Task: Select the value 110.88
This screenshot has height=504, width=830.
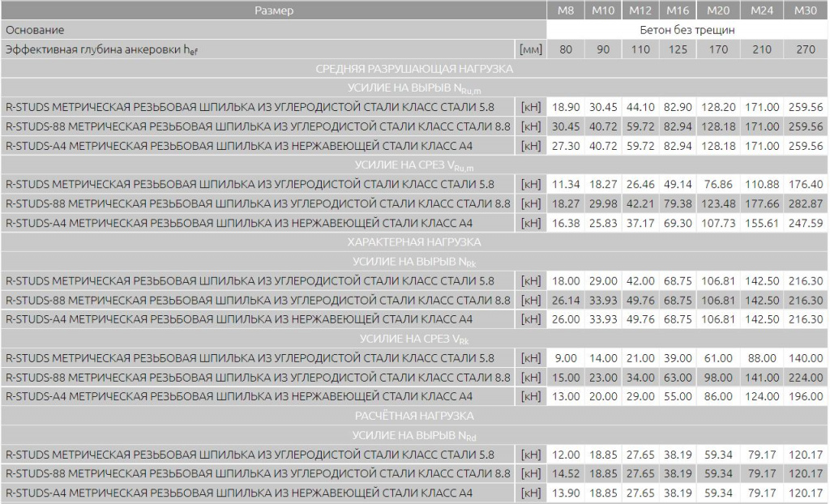Action: coord(762,185)
